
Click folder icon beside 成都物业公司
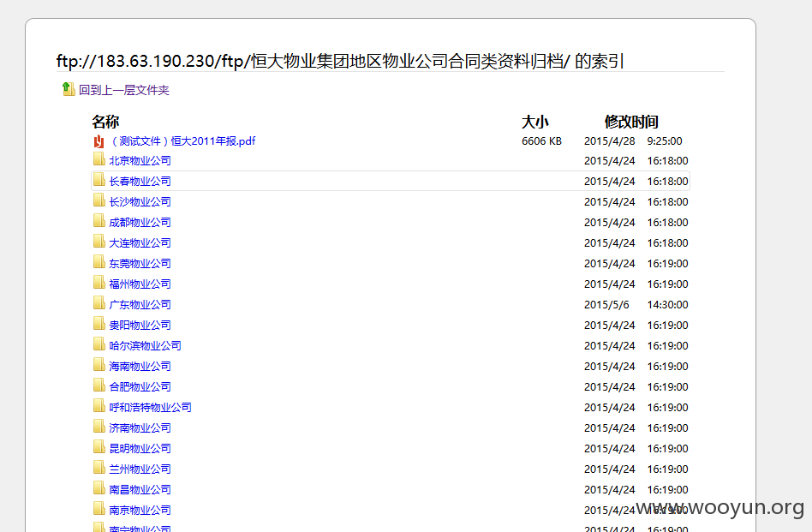click(99, 220)
